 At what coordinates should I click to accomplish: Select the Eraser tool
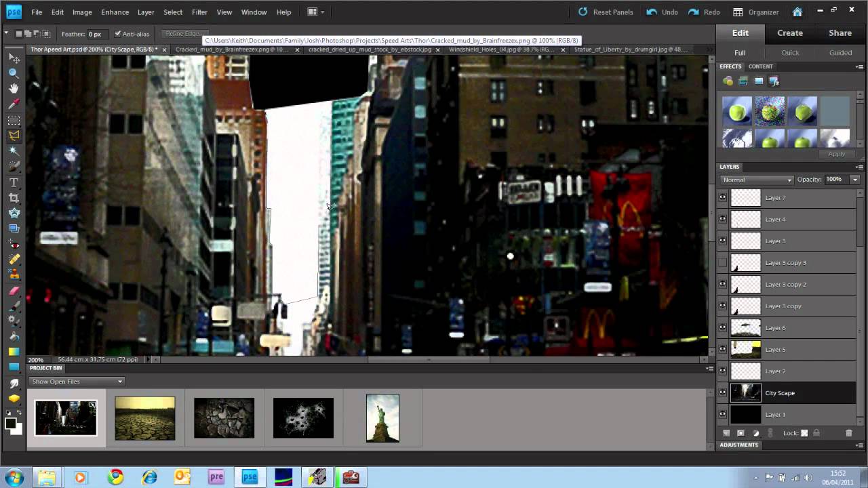click(14, 290)
